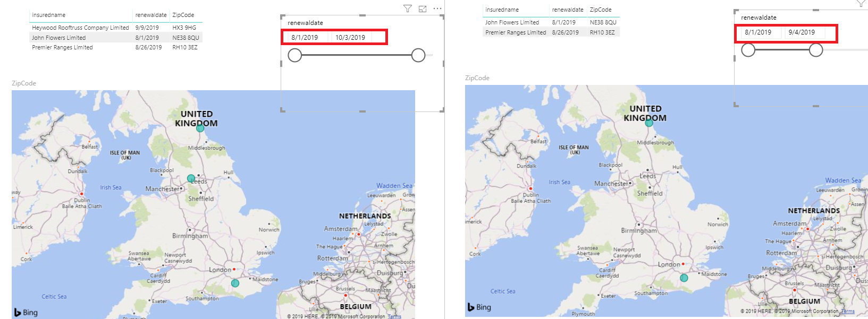Click RH10 3EZ cell in right table

coord(602,32)
